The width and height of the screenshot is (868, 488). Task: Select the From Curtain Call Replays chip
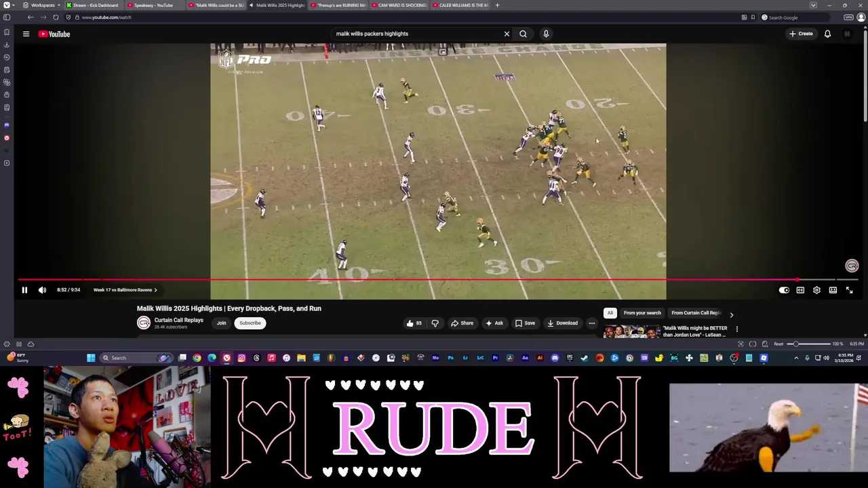[695, 313]
